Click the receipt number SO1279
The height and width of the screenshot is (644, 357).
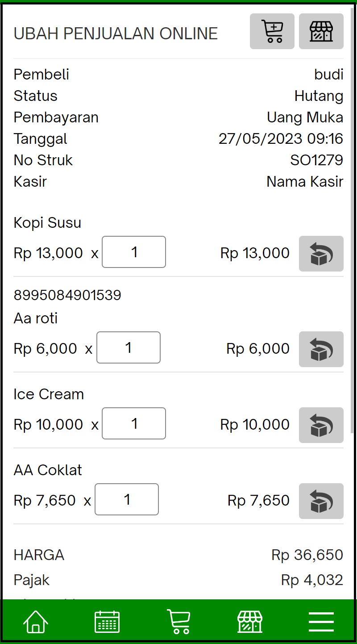pos(317,160)
